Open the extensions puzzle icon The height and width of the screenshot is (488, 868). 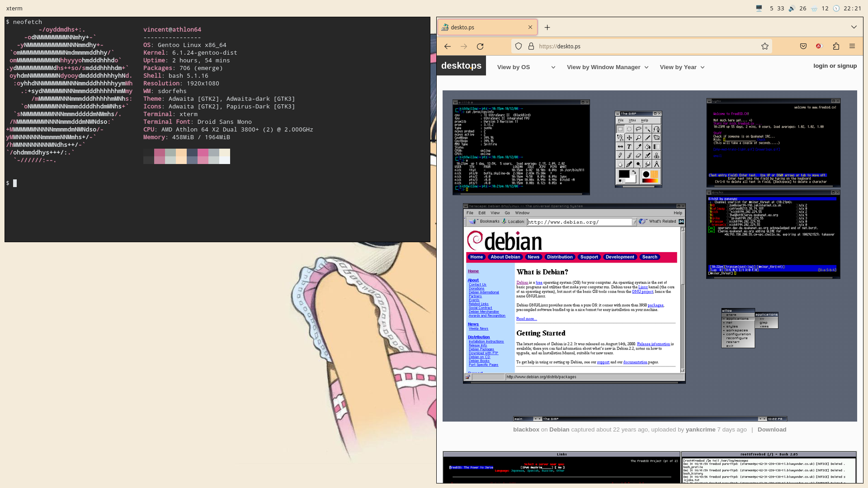[x=836, y=46]
